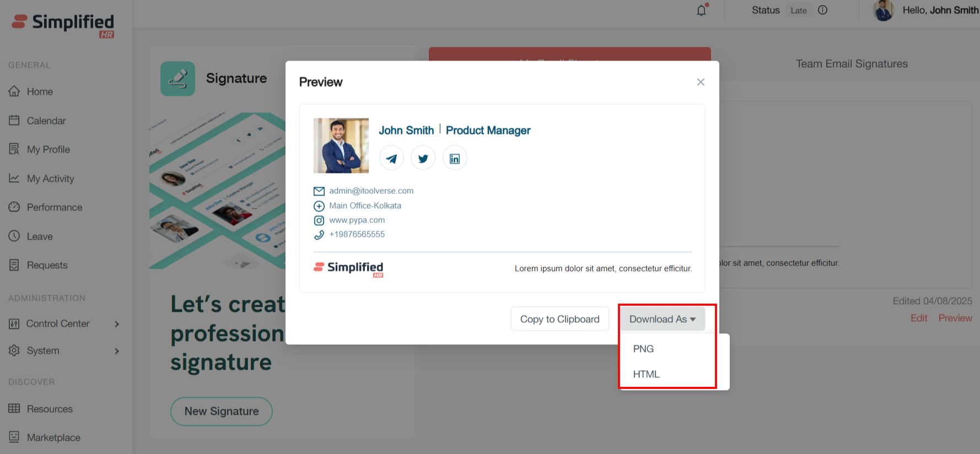Click the Leave clock icon in sidebar
The width and height of the screenshot is (980, 454).
(x=14, y=236)
